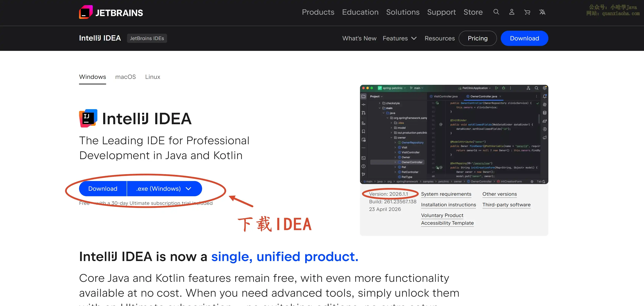Click the JetBrains logo icon
644x306 pixels.
pyautogui.click(x=86, y=12)
